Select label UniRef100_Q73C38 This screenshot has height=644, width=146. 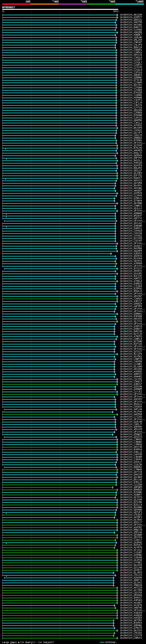[131, 80]
